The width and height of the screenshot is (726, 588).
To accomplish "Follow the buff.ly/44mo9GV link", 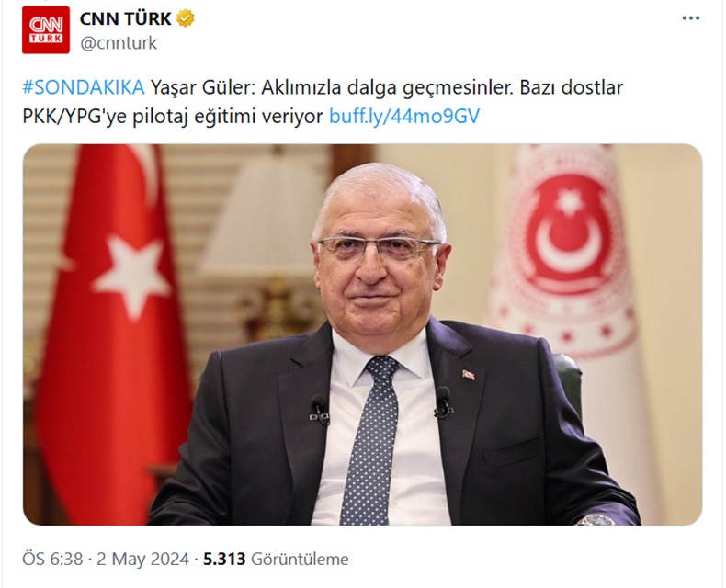I will pyautogui.click(x=404, y=116).
